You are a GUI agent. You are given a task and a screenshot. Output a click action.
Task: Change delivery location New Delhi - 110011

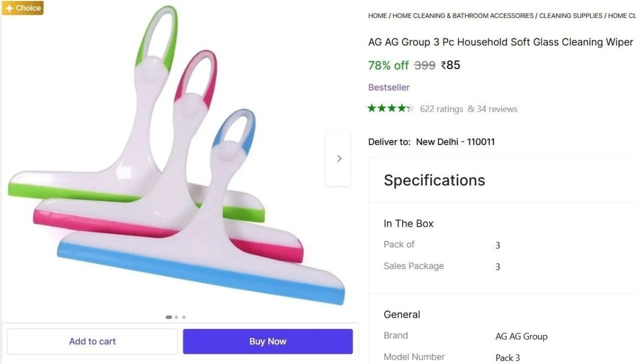(x=455, y=141)
